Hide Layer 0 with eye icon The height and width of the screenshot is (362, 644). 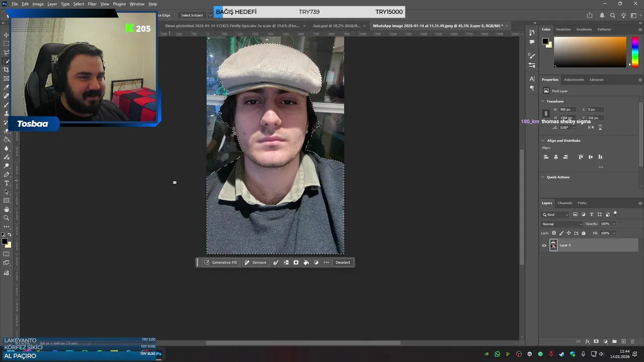tap(544, 245)
